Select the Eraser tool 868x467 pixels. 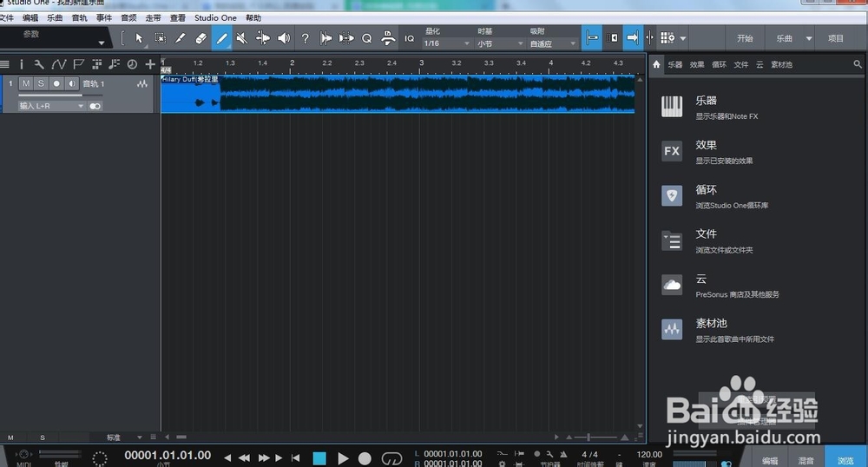point(201,38)
